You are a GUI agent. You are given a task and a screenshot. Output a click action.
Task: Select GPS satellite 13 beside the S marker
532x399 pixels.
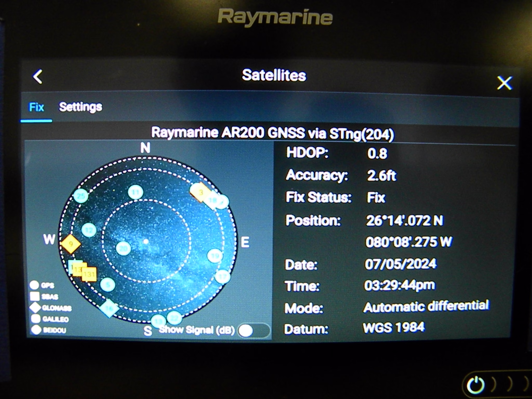[158, 321]
